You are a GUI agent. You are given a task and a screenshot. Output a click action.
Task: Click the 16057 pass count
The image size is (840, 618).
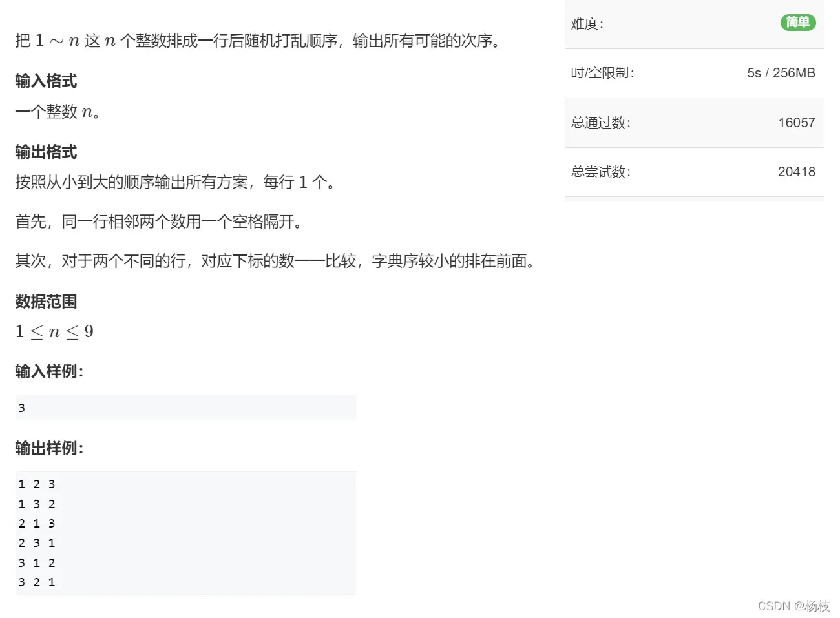click(797, 123)
